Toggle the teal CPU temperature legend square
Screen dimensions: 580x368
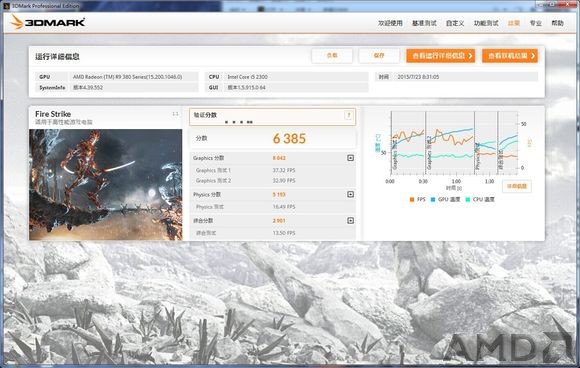point(468,199)
